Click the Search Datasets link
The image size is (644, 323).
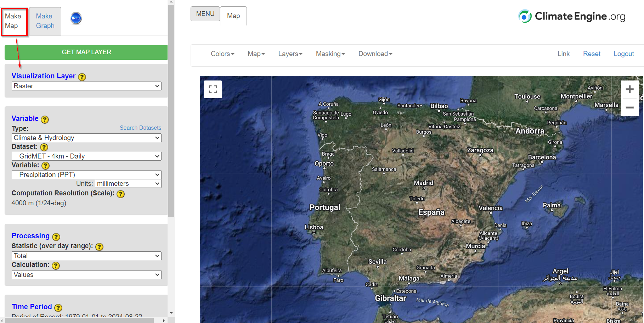[140, 128]
